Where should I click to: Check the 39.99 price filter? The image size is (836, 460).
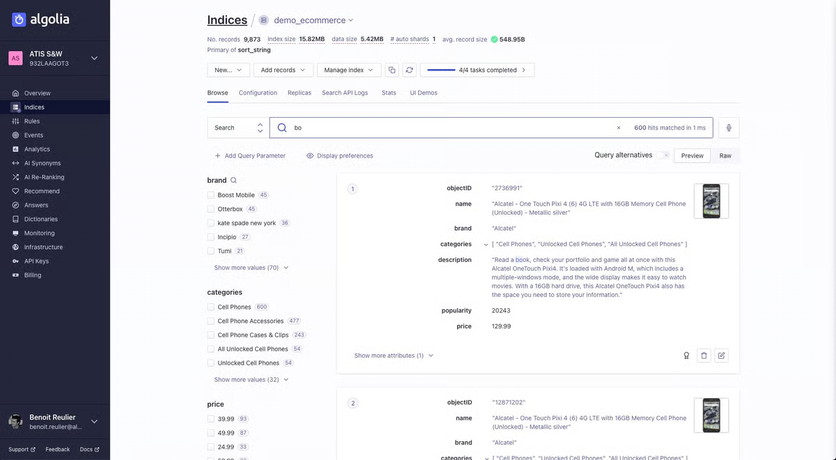tap(211, 419)
